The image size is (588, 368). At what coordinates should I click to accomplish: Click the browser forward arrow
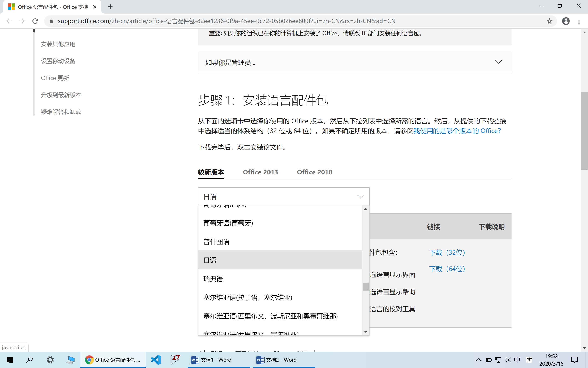(x=22, y=21)
